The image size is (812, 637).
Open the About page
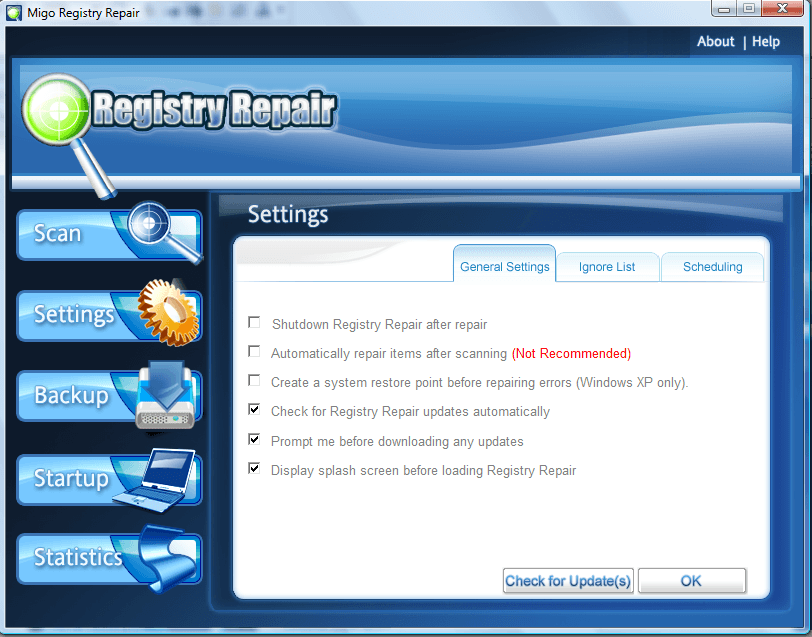[x=715, y=41]
